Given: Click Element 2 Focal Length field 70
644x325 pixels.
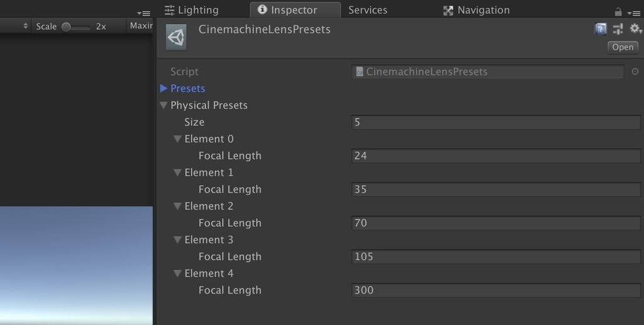Looking at the screenshot, I should 496,223.
